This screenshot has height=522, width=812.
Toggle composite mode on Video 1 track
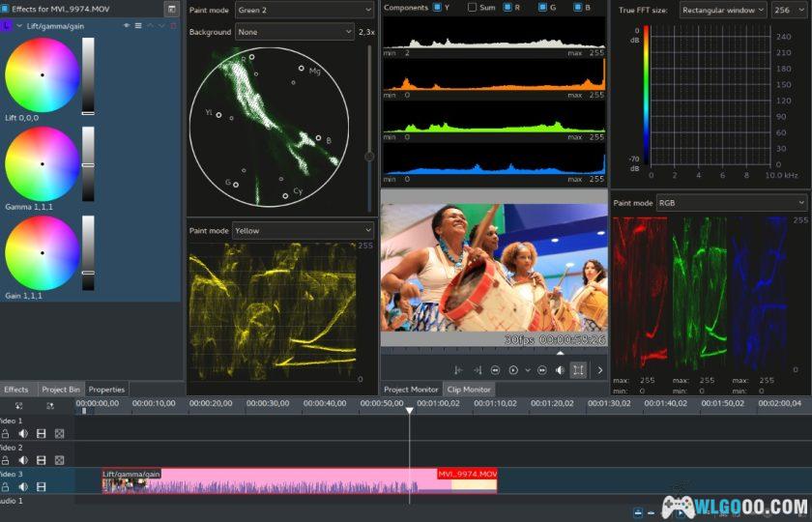(x=59, y=434)
